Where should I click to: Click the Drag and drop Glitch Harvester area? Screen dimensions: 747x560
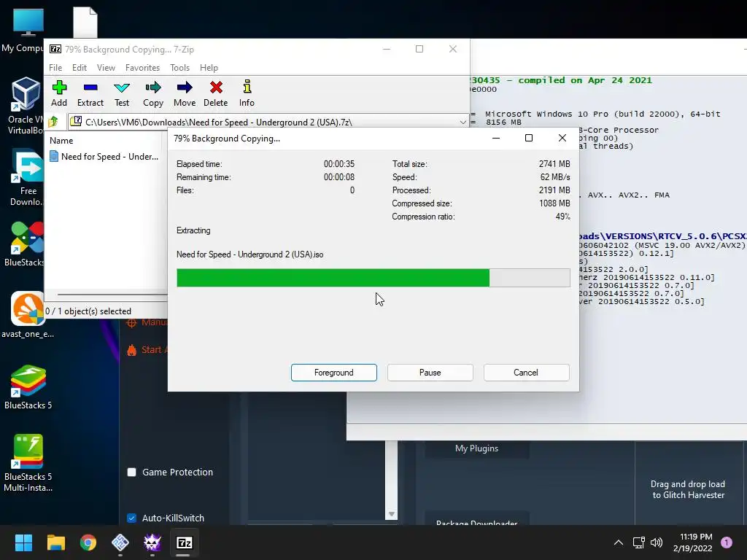coord(689,489)
